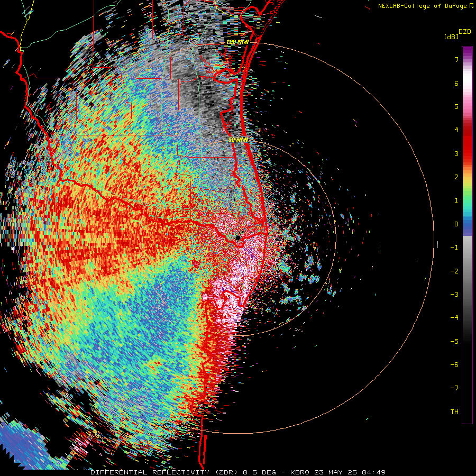Click the 100 NMI range ring label
This screenshot has height=476, width=476.
[237, 42]
